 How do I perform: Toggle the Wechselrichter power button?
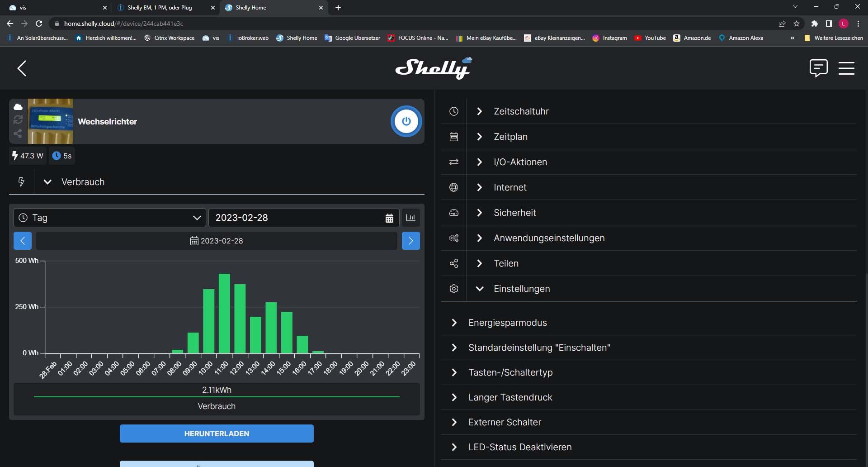click(x=406, y=121)
